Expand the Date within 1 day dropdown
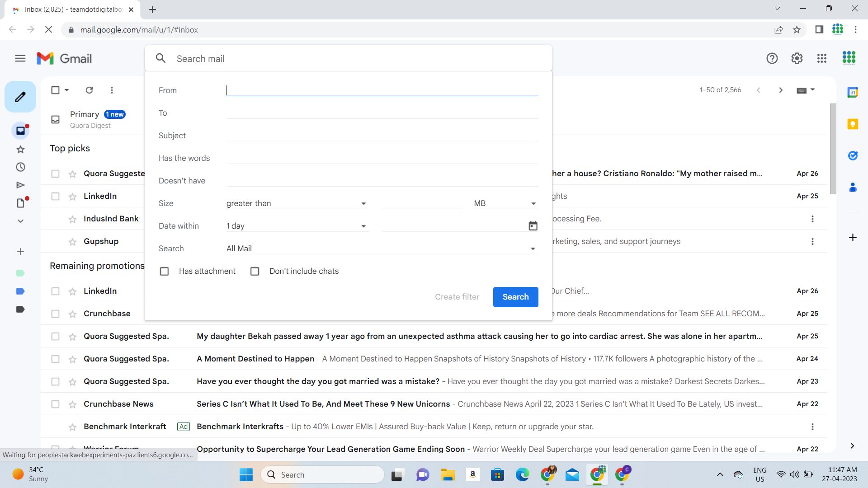Viewport: 868px width, 488px height. pyautogui.click(x=363, y=226)
